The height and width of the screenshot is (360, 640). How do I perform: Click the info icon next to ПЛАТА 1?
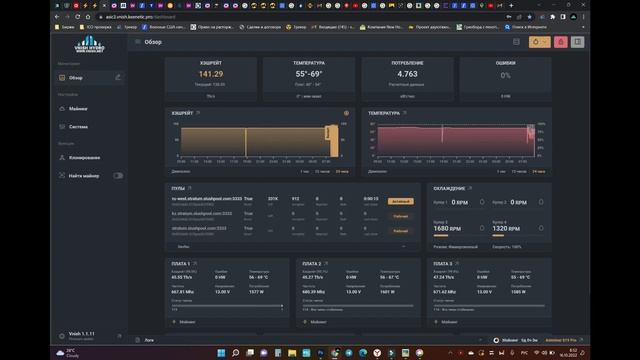click(x=195, y=264)
